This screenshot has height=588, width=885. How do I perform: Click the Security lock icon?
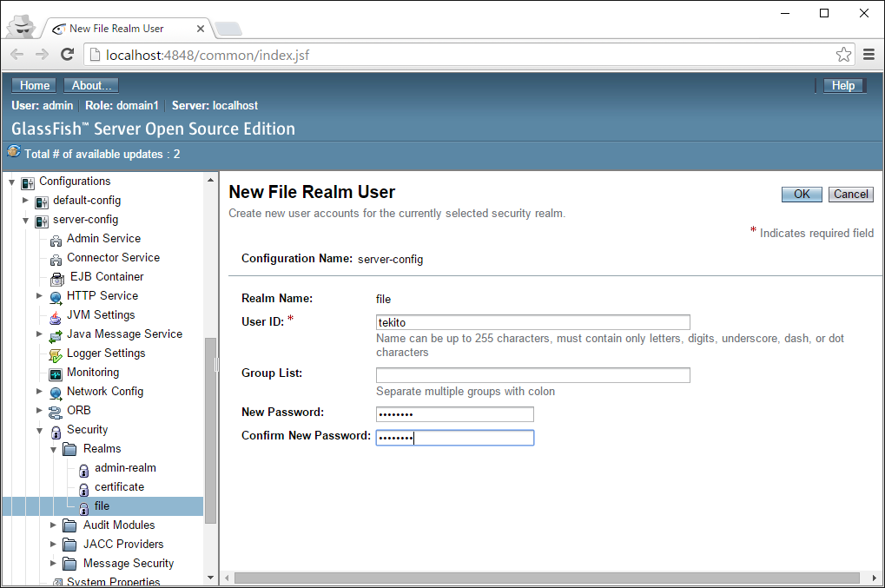click(x=56, y=432)
